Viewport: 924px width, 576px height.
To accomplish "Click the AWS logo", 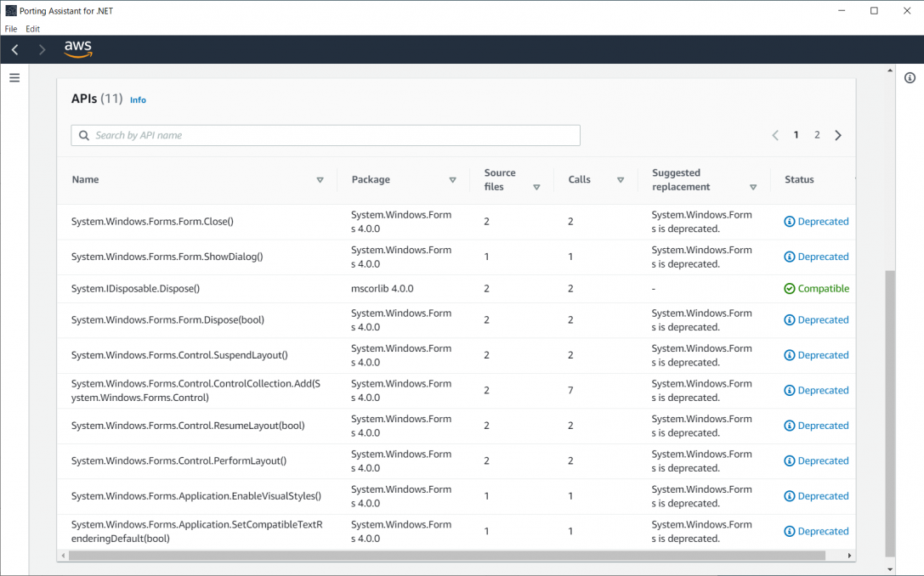I will point(78,50).
